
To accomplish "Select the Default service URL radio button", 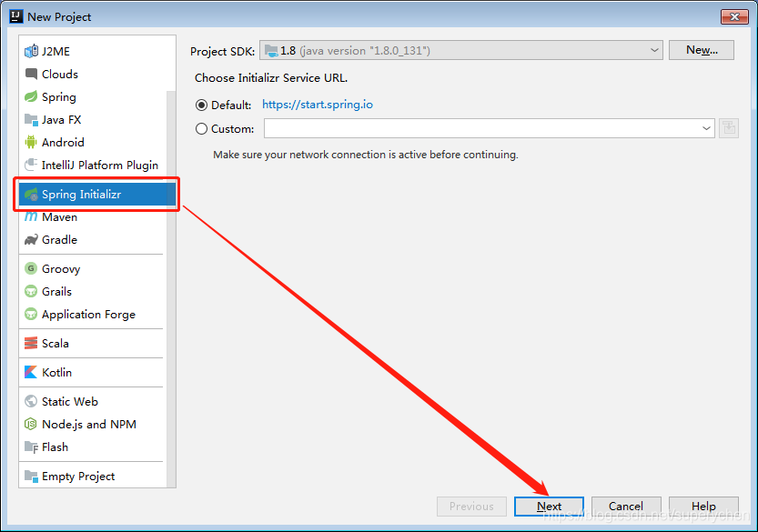I will coord(202,105).
